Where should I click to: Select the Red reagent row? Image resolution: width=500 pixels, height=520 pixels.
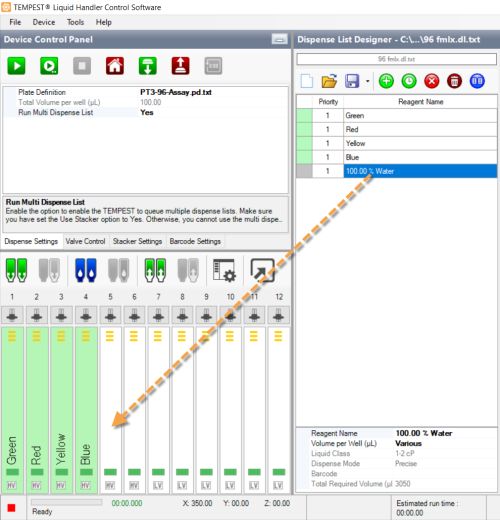point(397,129)
